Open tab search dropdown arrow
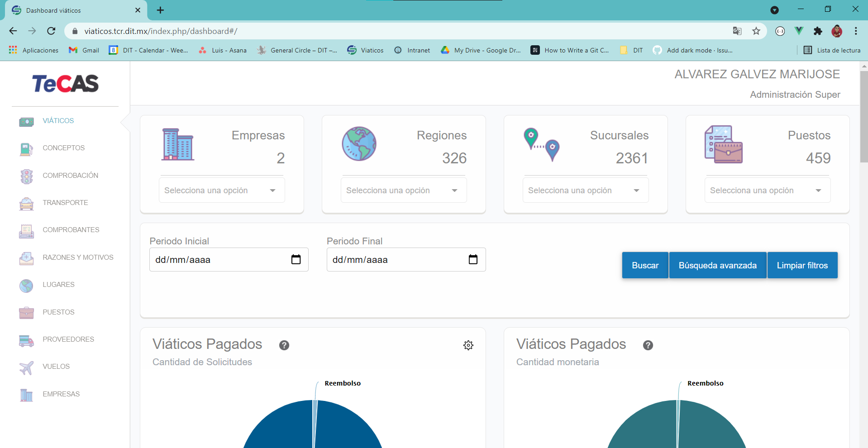Image resolution: width=868 pixels, height=448 pixels. [x=775, y=10]
